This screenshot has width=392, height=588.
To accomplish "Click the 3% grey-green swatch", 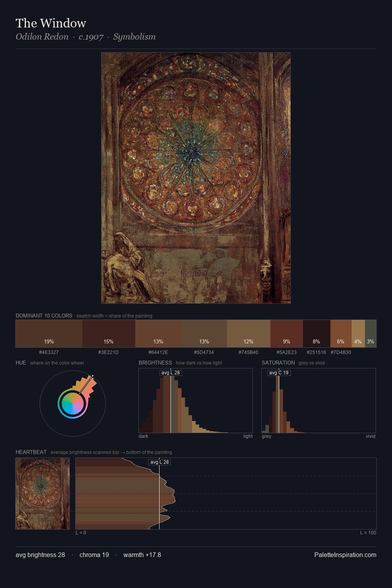I will point(371,334).
